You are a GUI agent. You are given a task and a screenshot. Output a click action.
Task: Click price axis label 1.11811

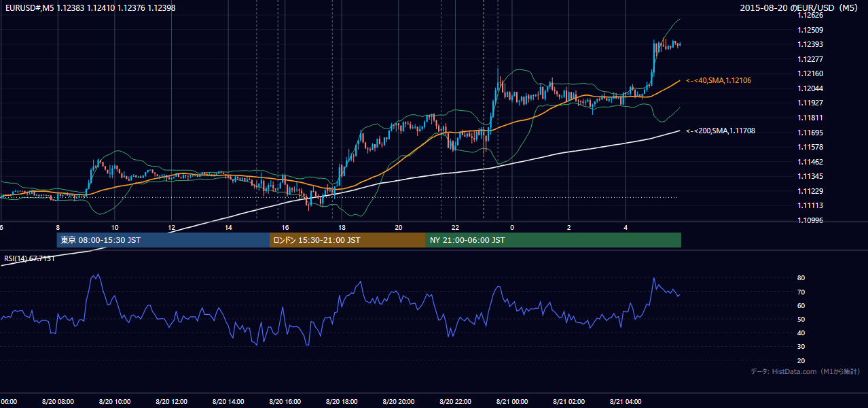(811, 118)
